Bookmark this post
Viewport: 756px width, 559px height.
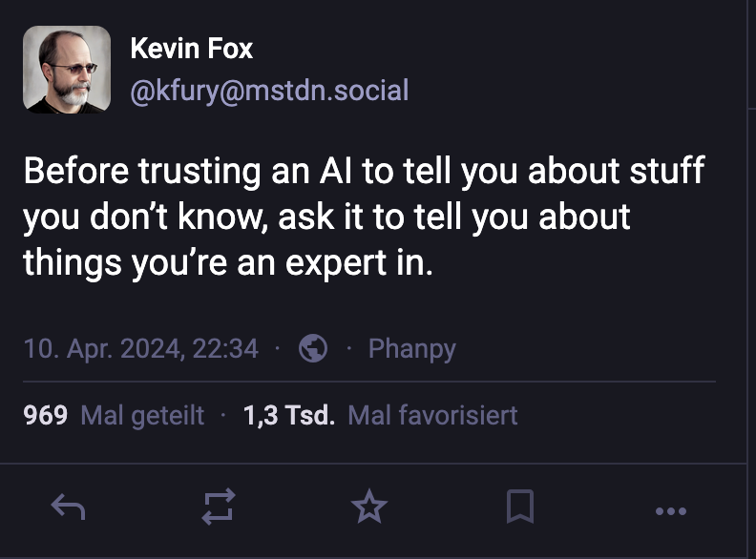[519, 507]
